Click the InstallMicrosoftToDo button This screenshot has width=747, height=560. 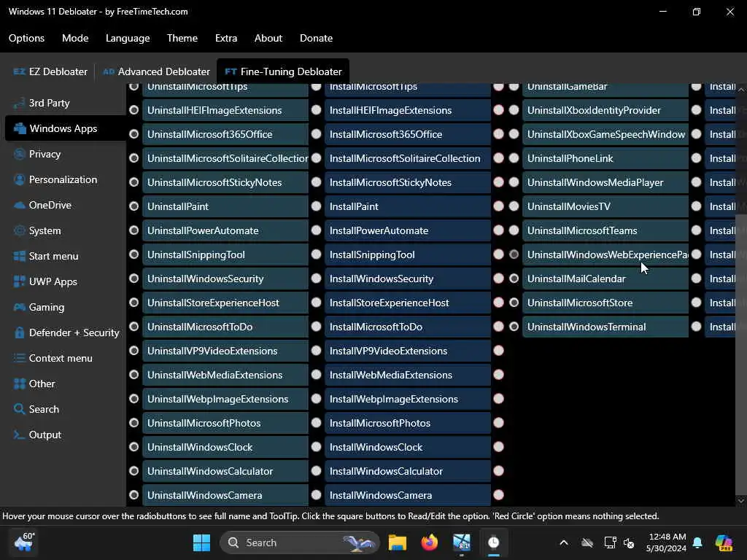click(408, 327)
